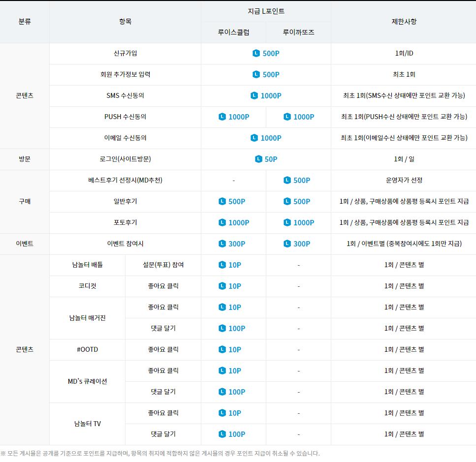
Task: Select the 루이스클럽 column header
Action: point(233,32)
